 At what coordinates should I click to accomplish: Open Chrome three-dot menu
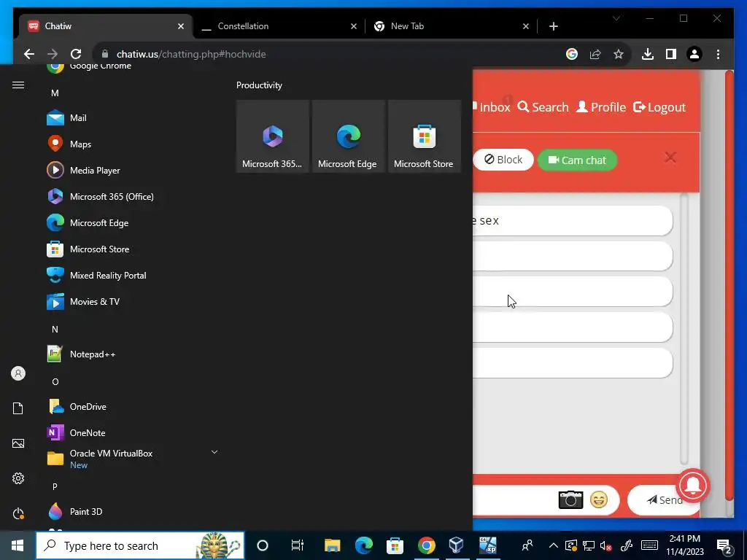[x=718, y=54]
